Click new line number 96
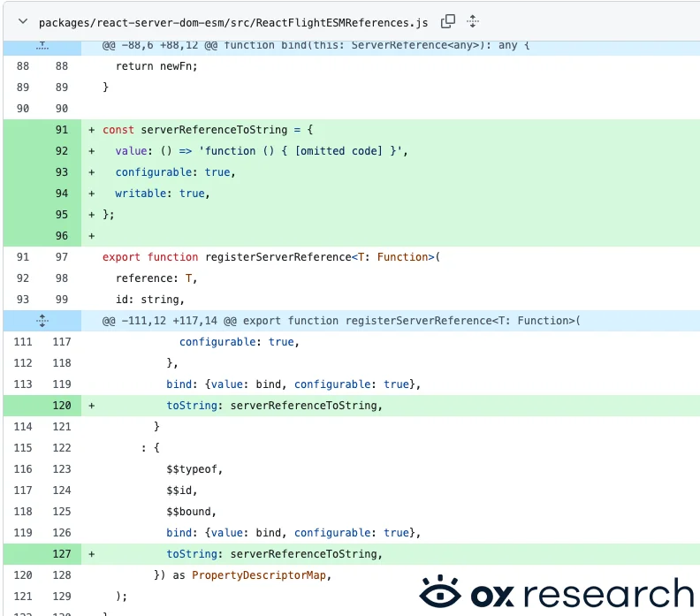Viewport: 700px width, 616px height. point(62,236)
